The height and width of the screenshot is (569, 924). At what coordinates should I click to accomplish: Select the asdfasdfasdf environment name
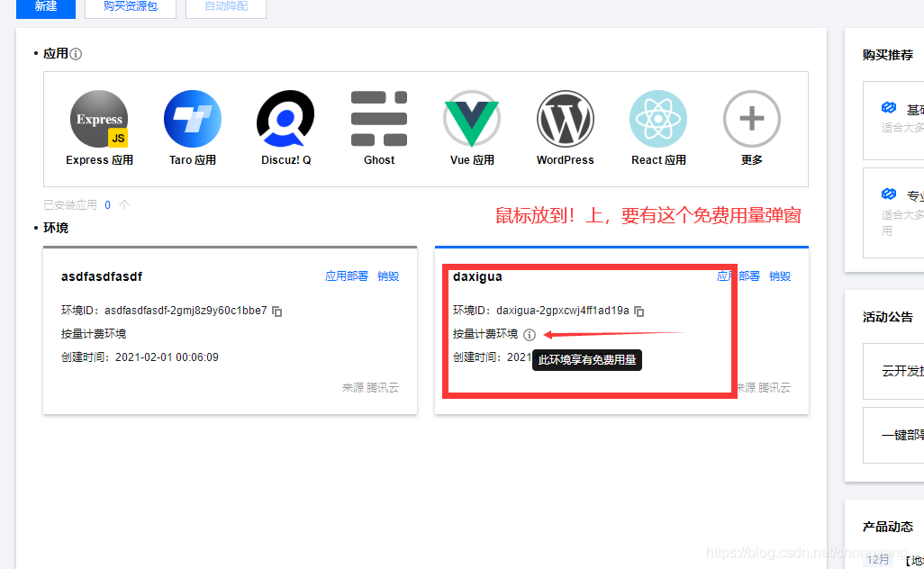click(x=102, y=276)
